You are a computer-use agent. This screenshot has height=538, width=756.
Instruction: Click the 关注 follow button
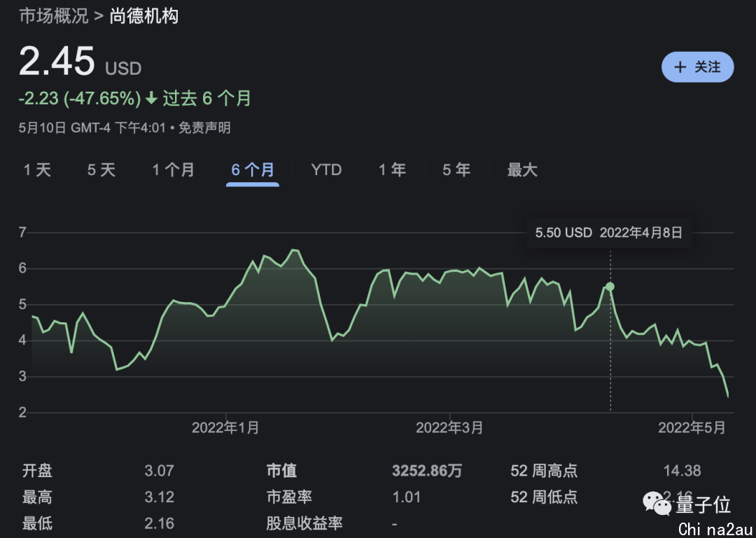pos(697,67)
